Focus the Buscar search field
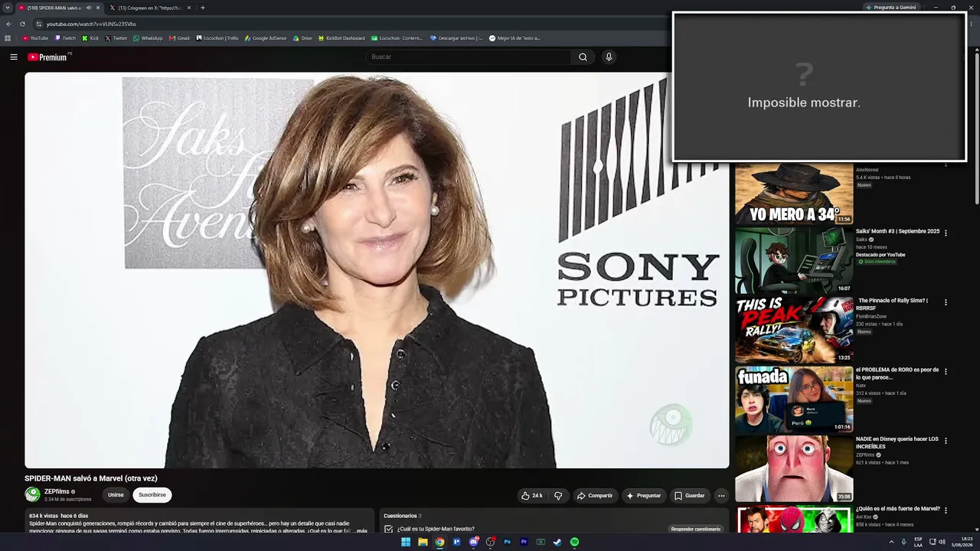Image resolution: width=980 pixels, height=551 pixels. tap(469, 57)
